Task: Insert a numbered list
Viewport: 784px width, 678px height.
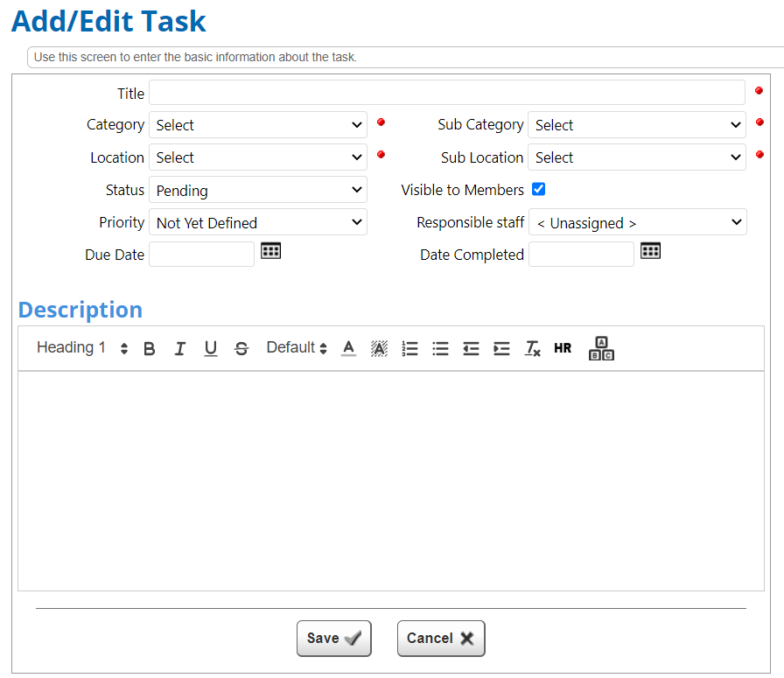Action: tap(409, 347)
